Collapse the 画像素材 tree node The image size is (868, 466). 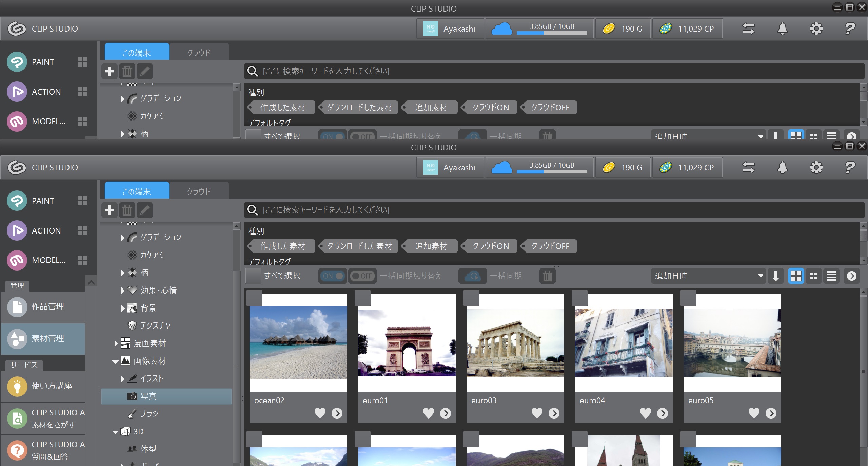[x=115, y=361]
